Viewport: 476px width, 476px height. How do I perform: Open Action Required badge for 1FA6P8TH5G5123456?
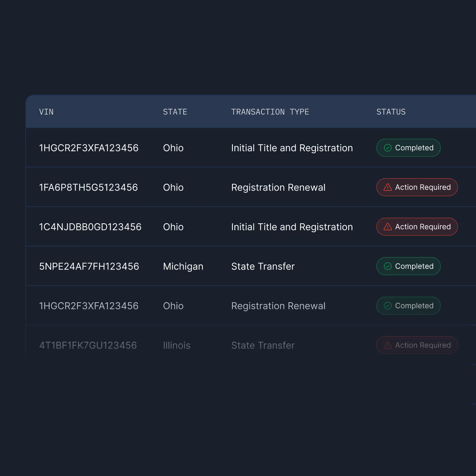(x=417, y=187)
